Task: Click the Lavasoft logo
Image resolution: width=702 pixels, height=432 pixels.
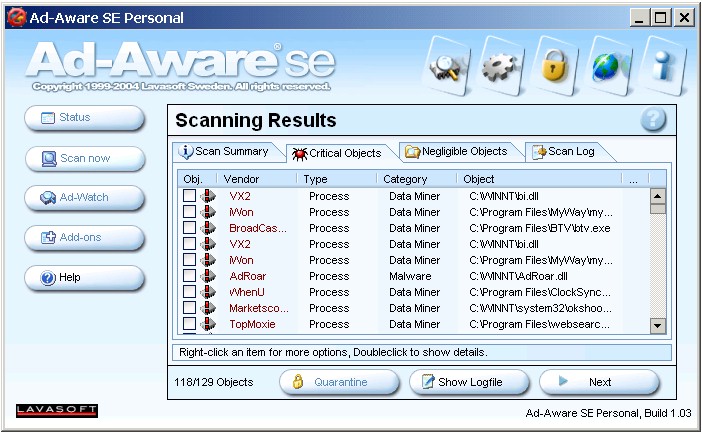Action: pyautogui.click(x=57, y=411)
